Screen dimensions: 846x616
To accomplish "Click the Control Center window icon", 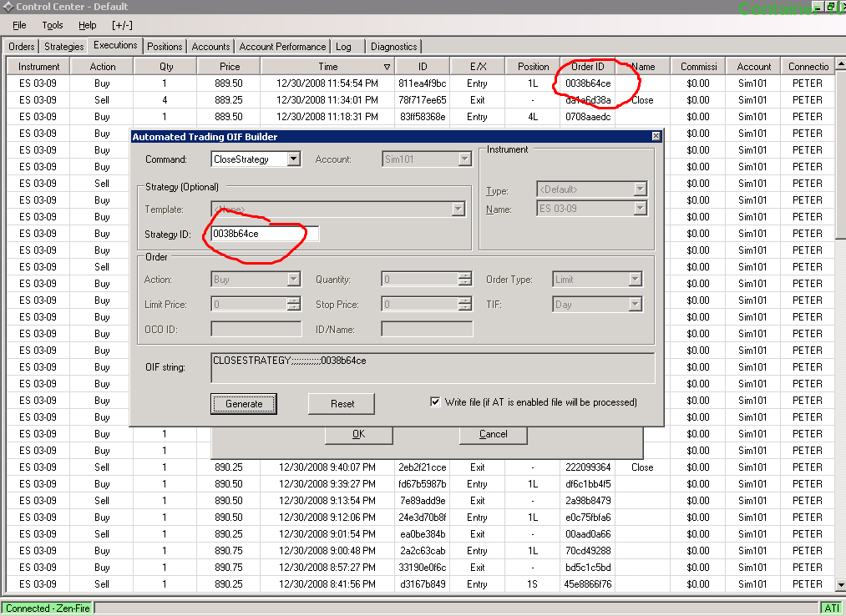I will [8, 7].
